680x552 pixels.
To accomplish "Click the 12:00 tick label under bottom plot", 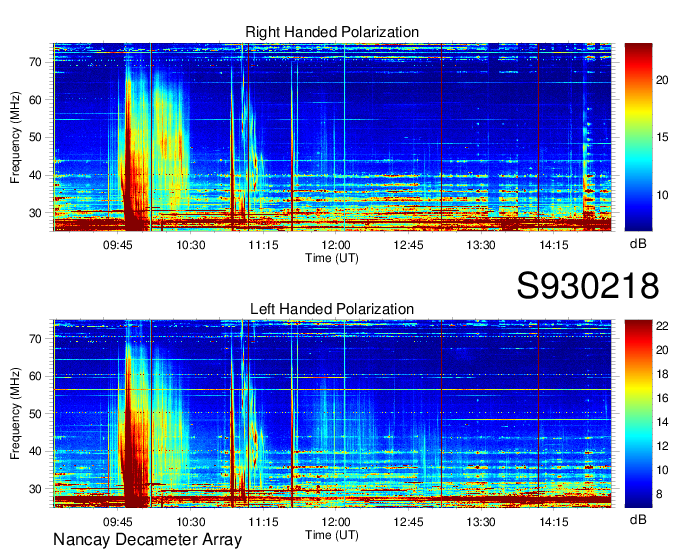I will coord(336,522).
